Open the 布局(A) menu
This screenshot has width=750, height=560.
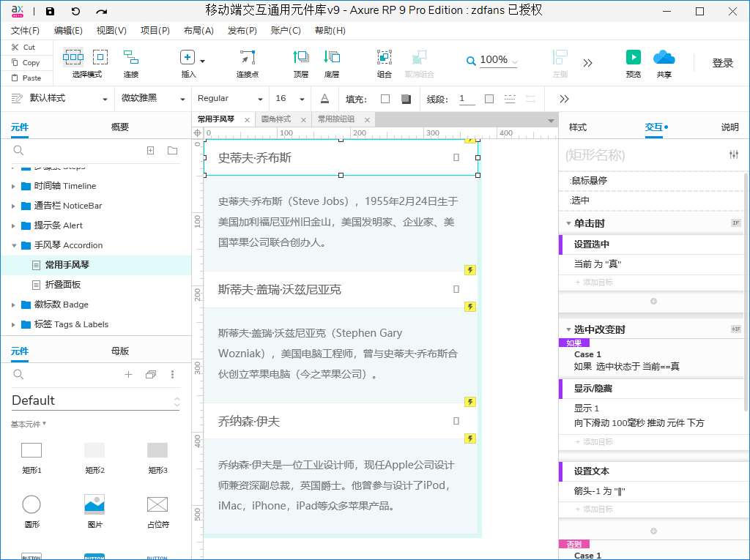click(x=198, y=31)
